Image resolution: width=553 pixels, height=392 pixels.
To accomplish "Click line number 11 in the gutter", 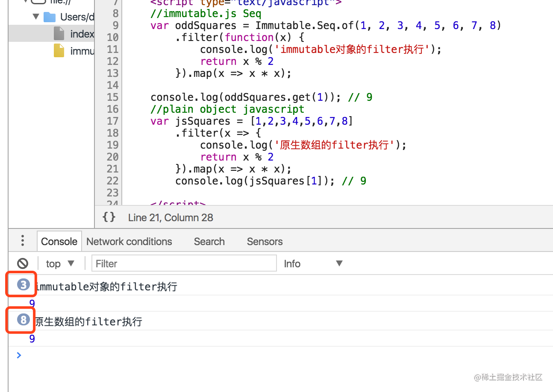I will pyautogui.click(x=112, y=50).
